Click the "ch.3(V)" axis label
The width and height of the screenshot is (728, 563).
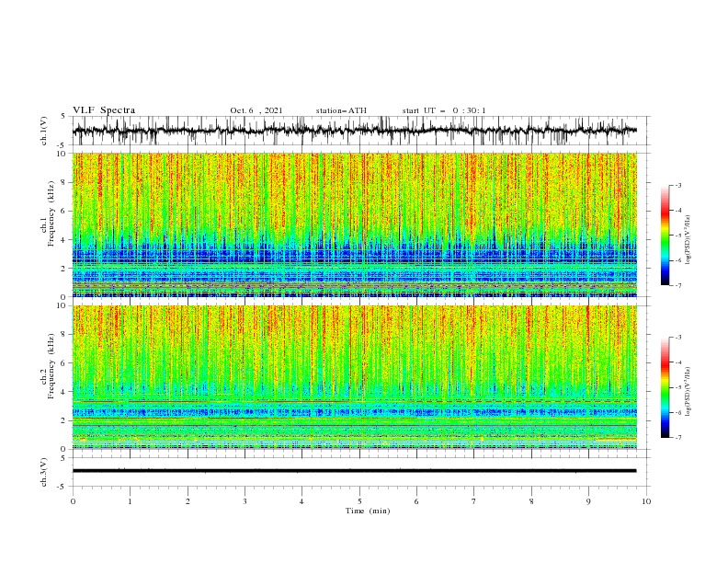[x=44, y=472]
